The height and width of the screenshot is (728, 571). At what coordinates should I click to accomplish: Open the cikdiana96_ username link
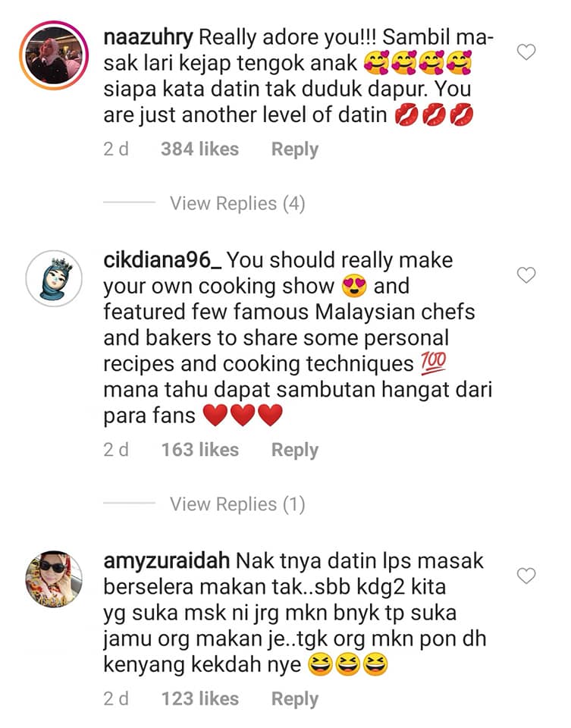tap(162, 260)
